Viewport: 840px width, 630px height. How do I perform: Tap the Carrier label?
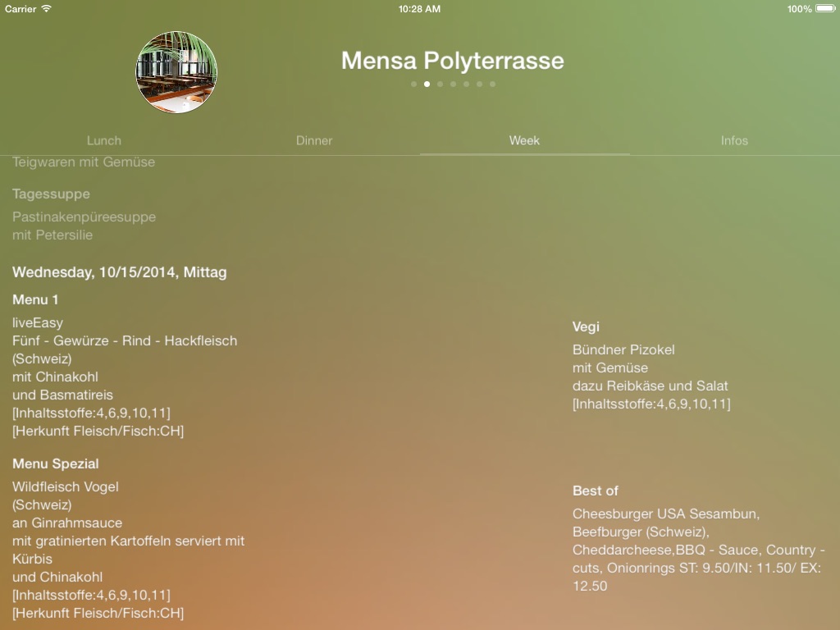(x=21, y=8)
